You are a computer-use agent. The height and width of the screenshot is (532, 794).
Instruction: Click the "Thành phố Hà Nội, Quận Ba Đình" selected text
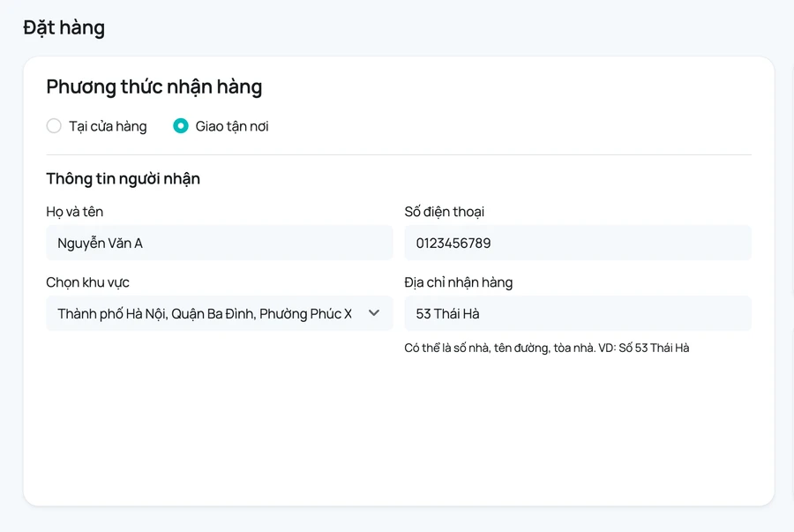click(156, 314)
